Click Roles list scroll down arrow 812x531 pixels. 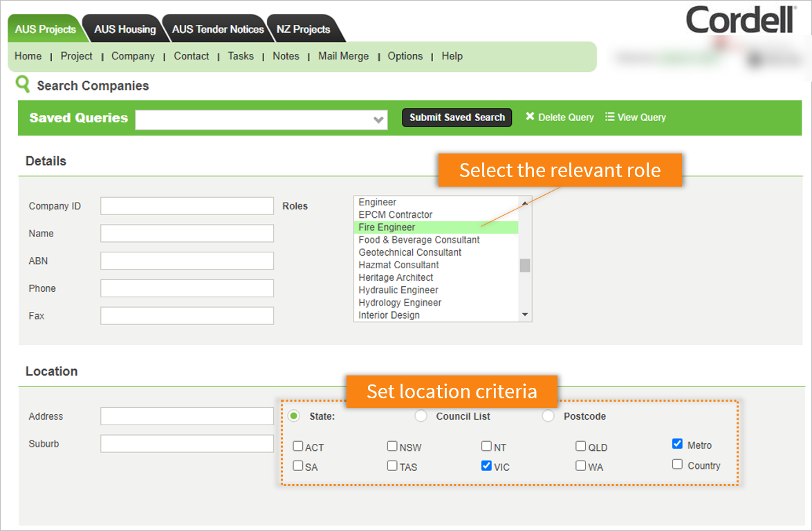(x=524, y=315)
